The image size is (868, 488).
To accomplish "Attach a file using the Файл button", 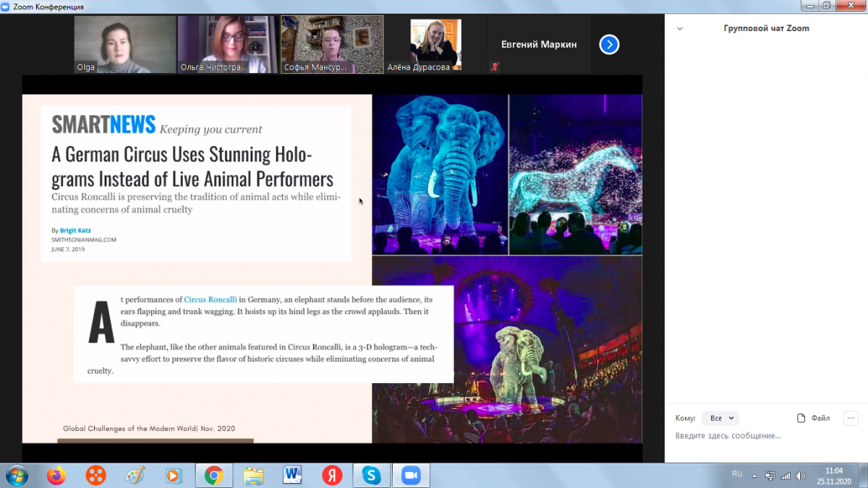I will pos(813,418).
